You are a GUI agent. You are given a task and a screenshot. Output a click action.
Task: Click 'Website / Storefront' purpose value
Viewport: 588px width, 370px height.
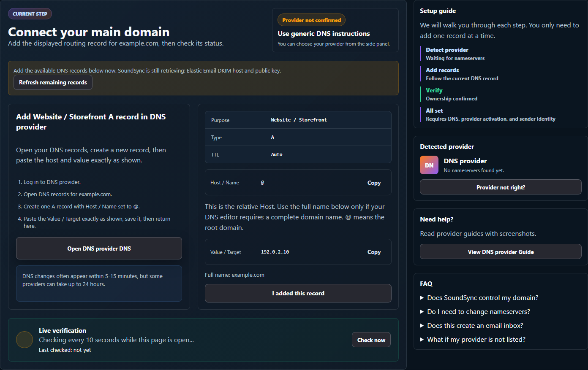(299, 120)
